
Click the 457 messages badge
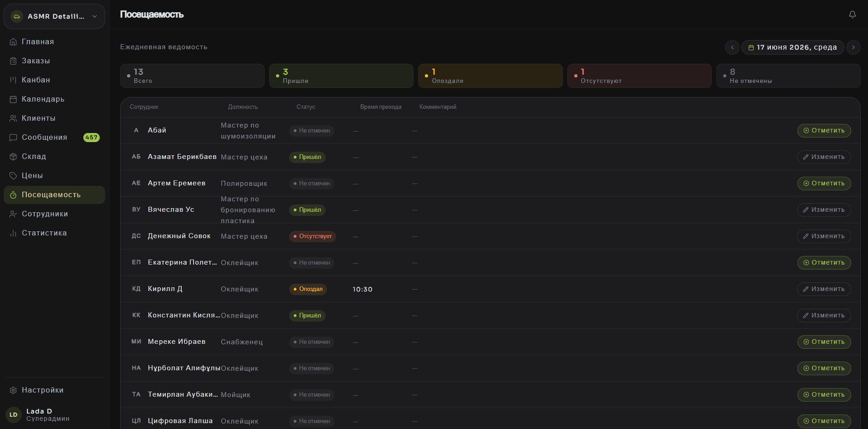[x=92, y=138]
